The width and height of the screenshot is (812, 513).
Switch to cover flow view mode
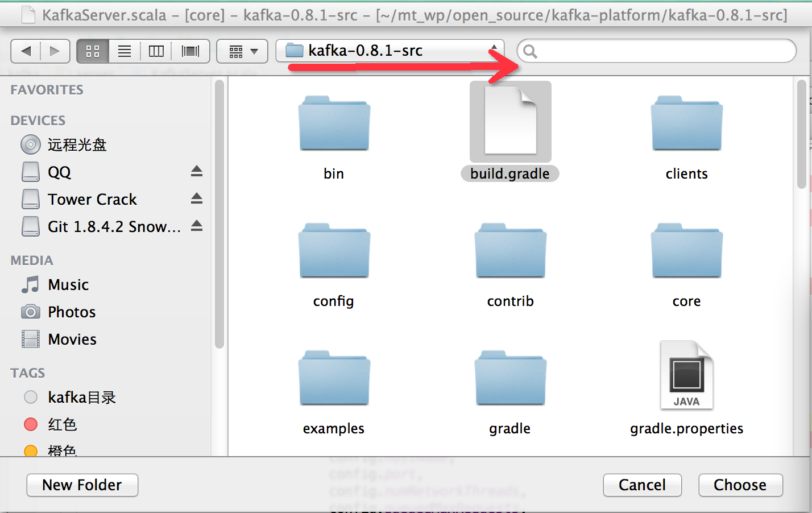click(190, 51)
